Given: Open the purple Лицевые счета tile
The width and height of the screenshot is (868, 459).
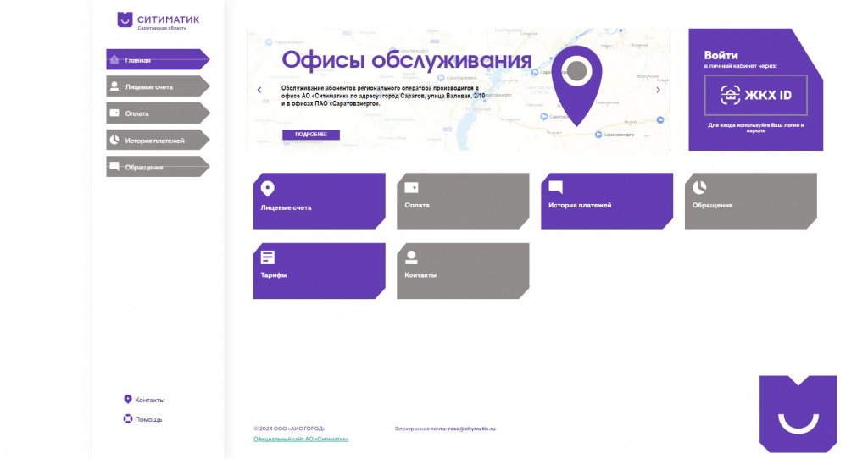Looking at the screenshot, I should click(x=319, y=202).
